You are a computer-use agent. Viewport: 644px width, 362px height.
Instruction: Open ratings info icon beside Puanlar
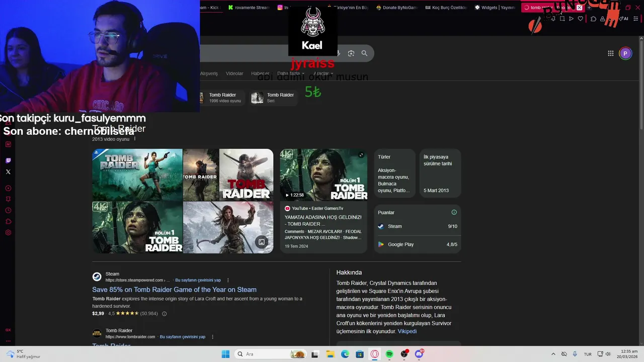point(454,212)
